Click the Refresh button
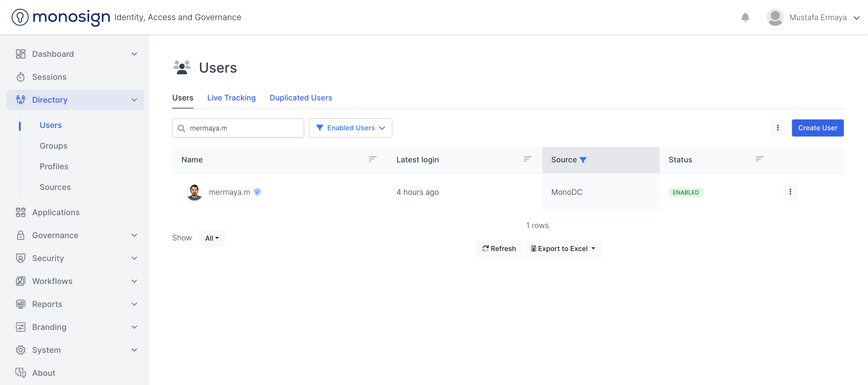Image resolution: width=868 pixels, height=385 pixels. click(499, 248)
